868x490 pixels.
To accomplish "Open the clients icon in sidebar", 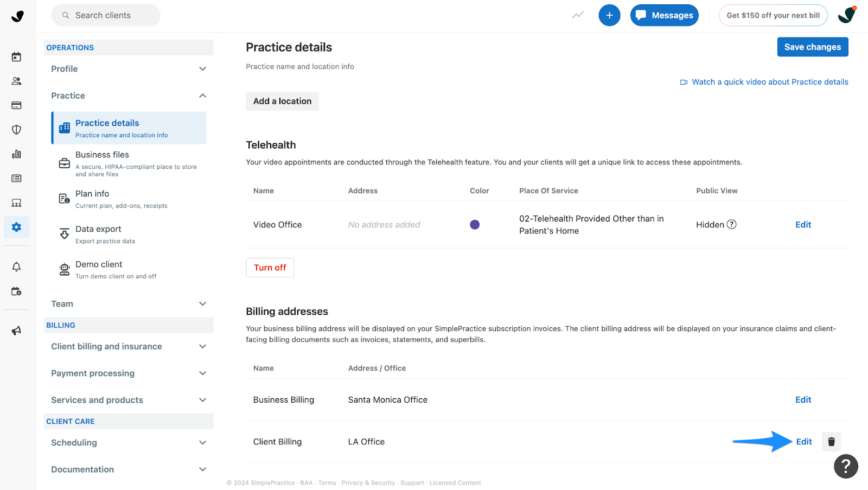I will [16, 81].
